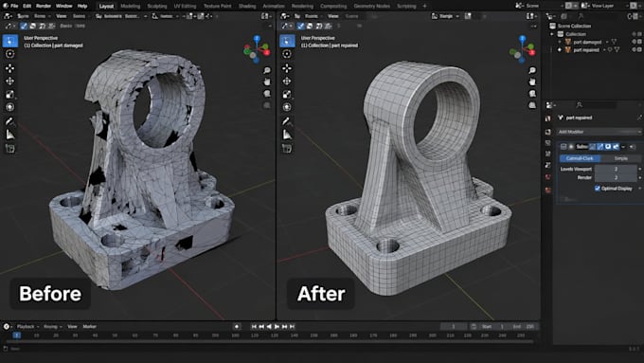Select the Simple subdivision type
This screenshot has height=363, width=644.
(x=621, y=158)
